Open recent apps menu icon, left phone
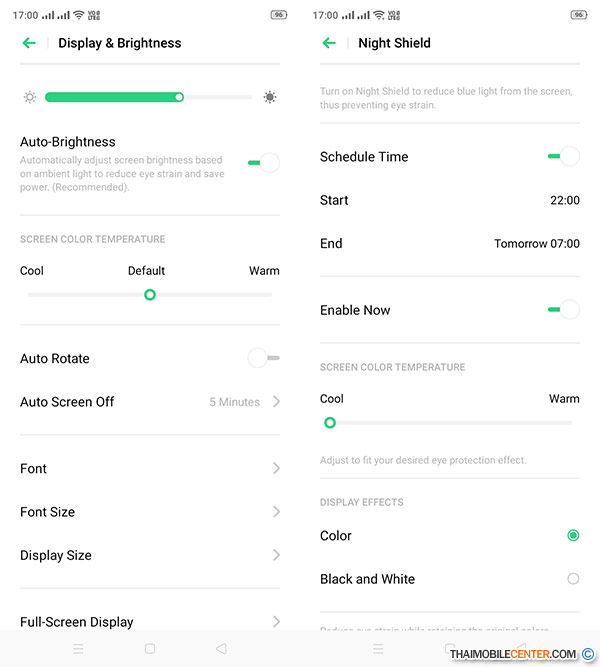The width and height of the screenshot is (600, 667). click(x=78, y=648)
